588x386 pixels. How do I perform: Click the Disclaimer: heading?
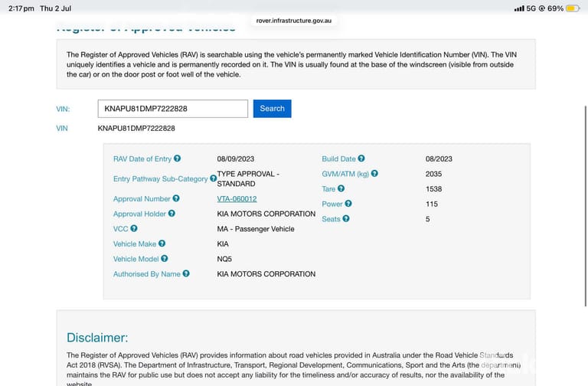[97, 337]
